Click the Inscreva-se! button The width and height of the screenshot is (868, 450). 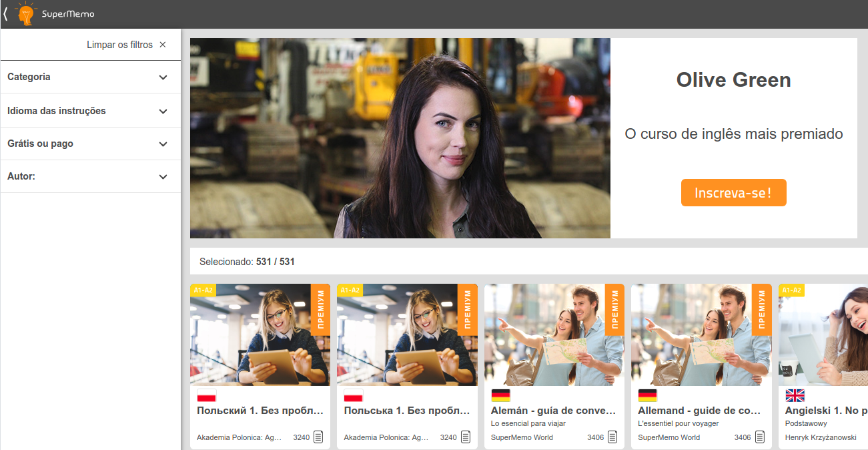(733, 193)
